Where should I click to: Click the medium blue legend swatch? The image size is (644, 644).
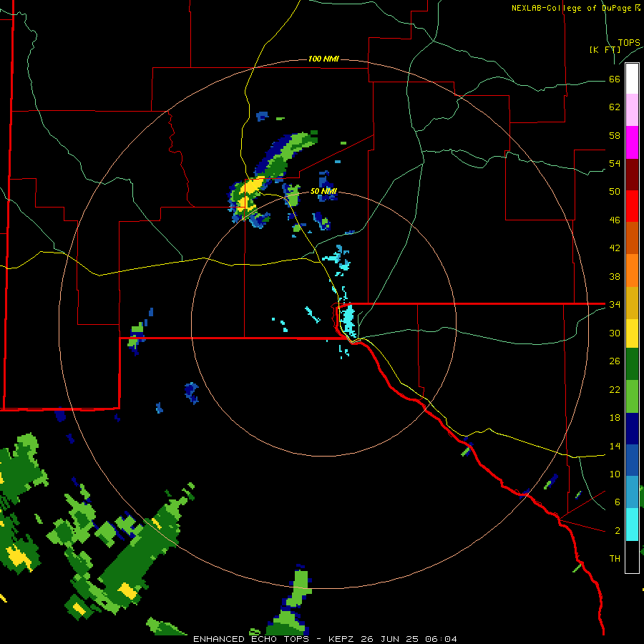[632, 460]
